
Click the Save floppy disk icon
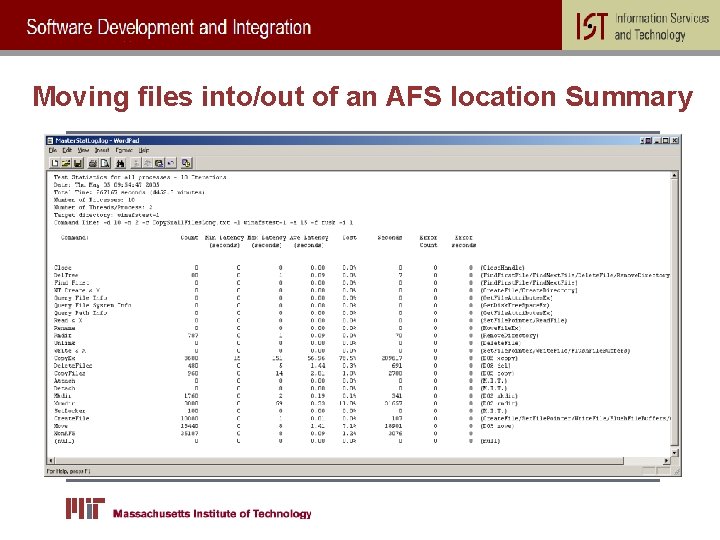[78, 163]
